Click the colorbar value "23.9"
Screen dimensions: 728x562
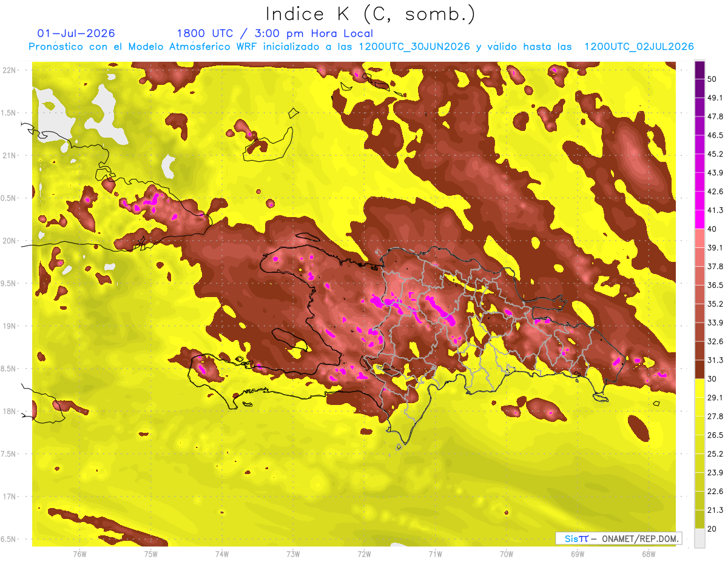point(715,472)
